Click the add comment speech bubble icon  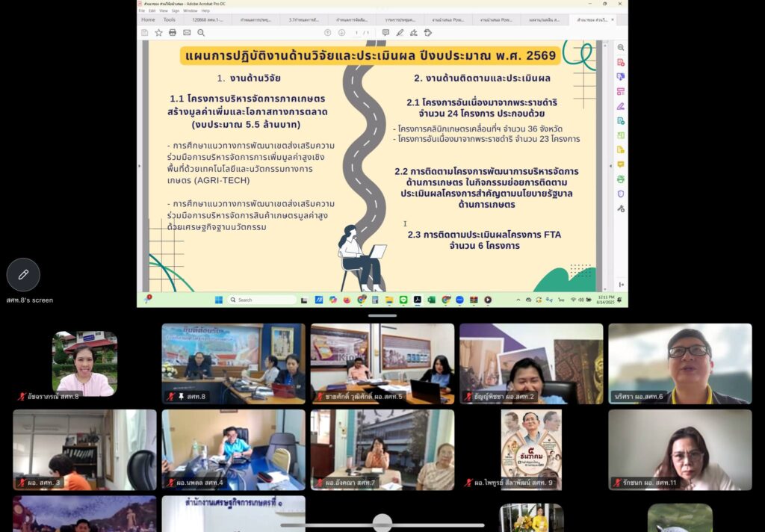[x=385, y=33]
